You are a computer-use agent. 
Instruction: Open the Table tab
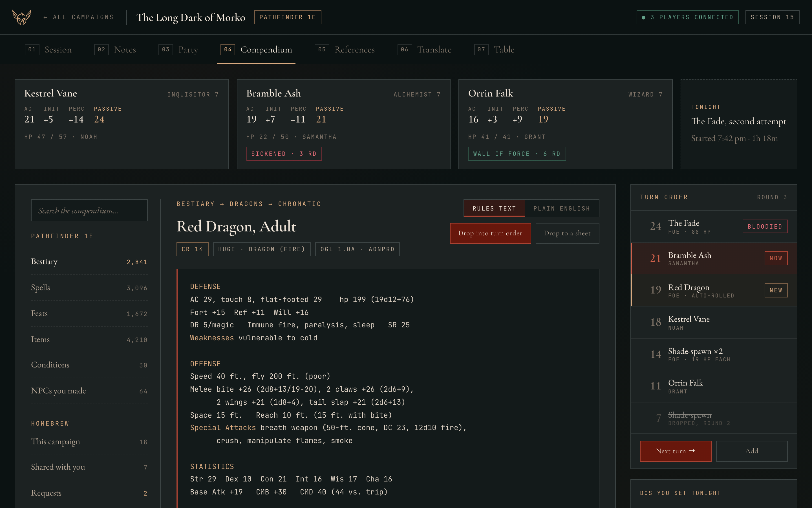click(494, 50)
